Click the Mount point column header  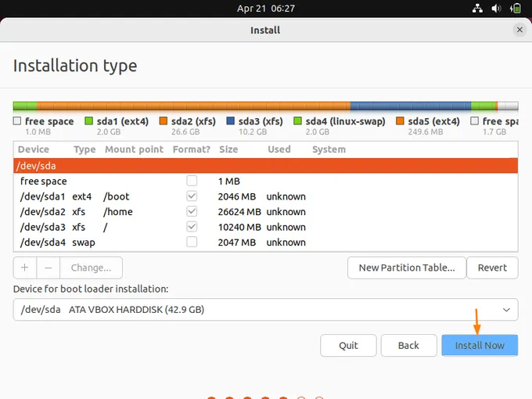(x=134, y=149)
